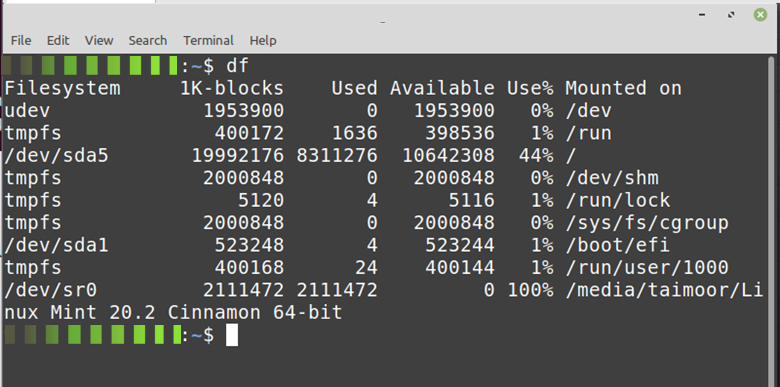Maximize the terminal window
Viewport: 780px width, 387px height.
(x=731, y=15)
